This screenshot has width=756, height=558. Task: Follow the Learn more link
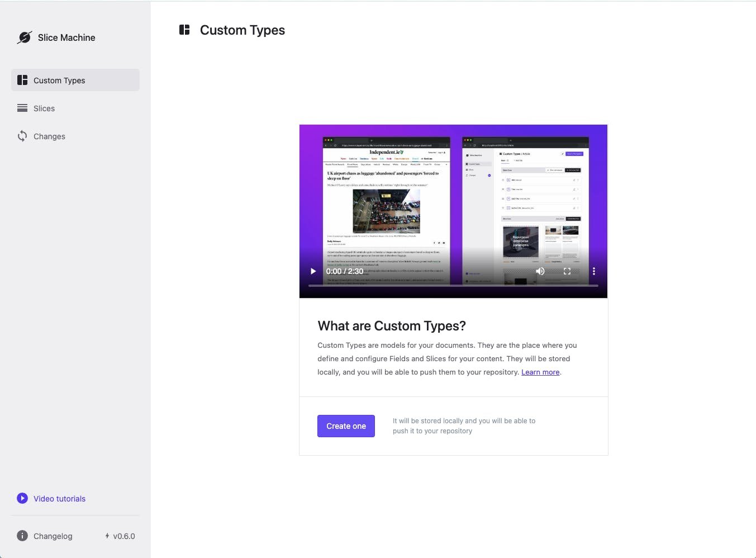[540, 372]
